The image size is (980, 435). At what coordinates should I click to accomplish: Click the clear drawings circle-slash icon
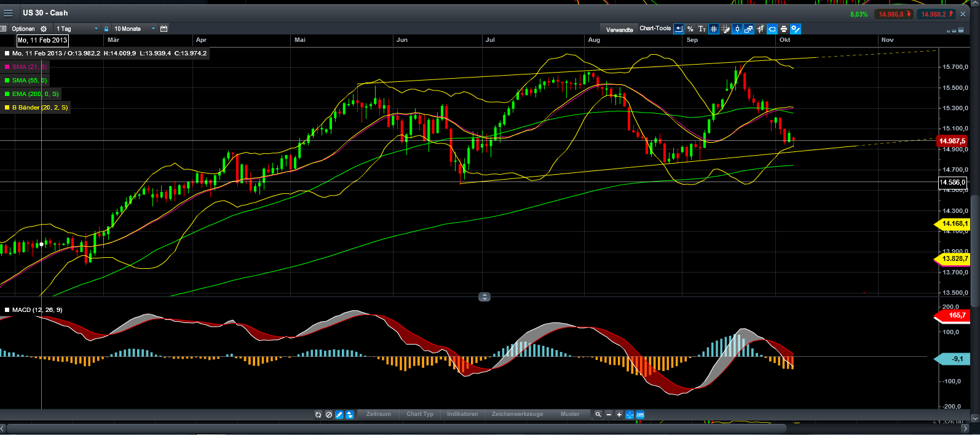(328, 415)
